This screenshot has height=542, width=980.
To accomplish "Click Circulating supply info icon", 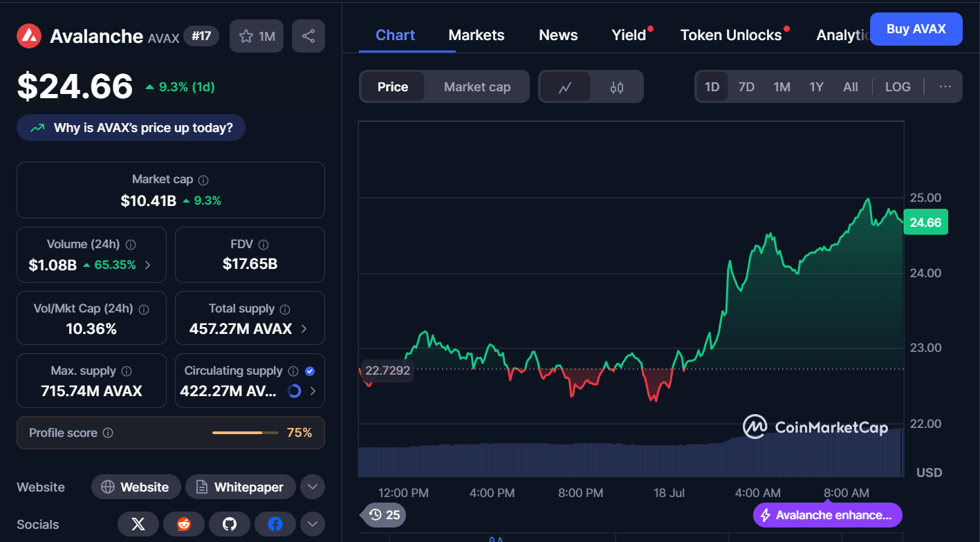I will tap(293, 371).
